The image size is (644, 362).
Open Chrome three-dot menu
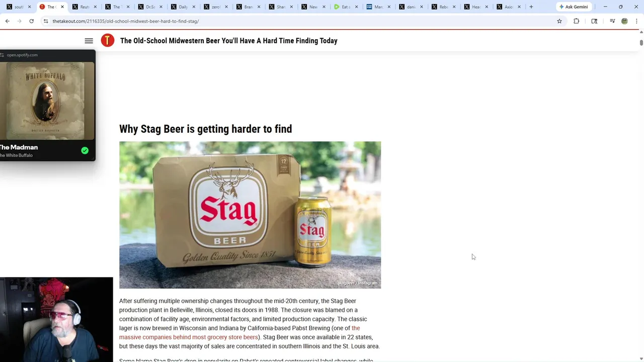[636, 21]
